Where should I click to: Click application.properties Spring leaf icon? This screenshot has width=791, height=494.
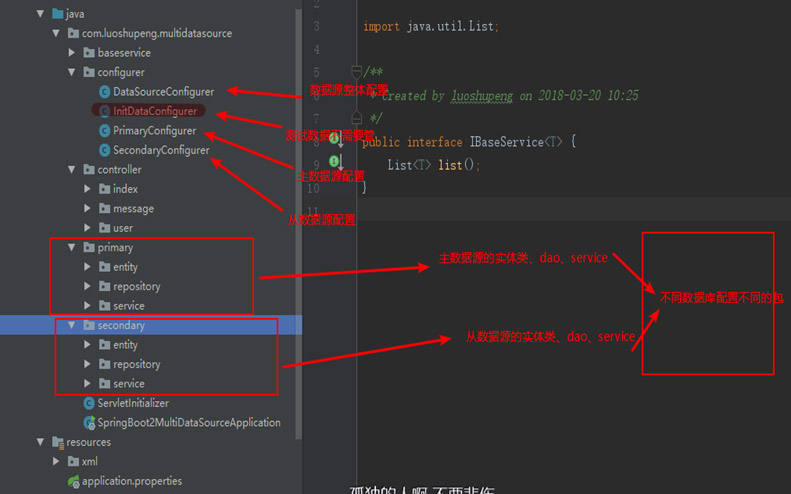point(74,482)
